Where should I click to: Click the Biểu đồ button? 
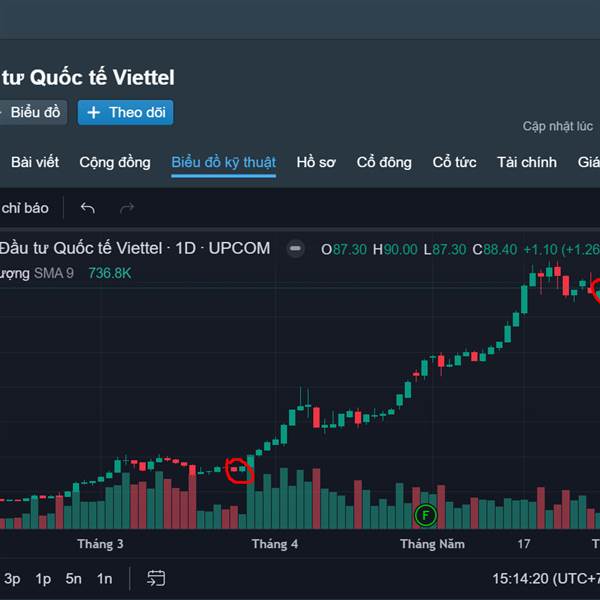pos(34,112)
